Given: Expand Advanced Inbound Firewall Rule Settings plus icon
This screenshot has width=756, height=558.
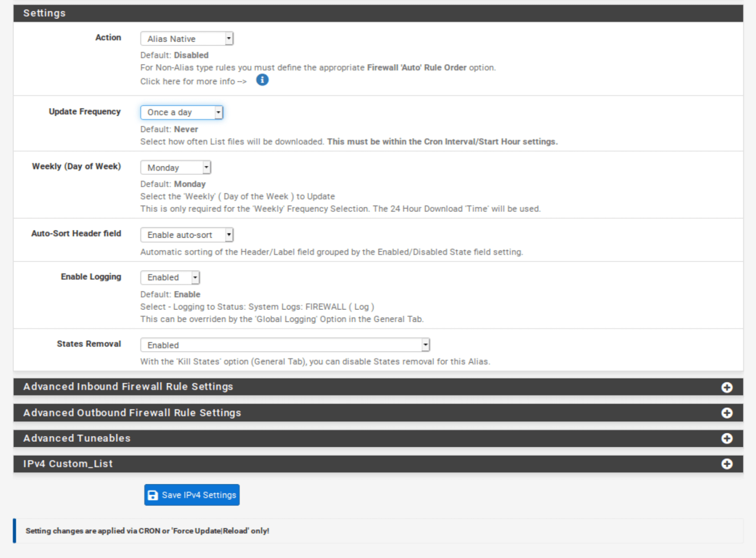Looking at the screenshot, I should click(x=727, y=387).
